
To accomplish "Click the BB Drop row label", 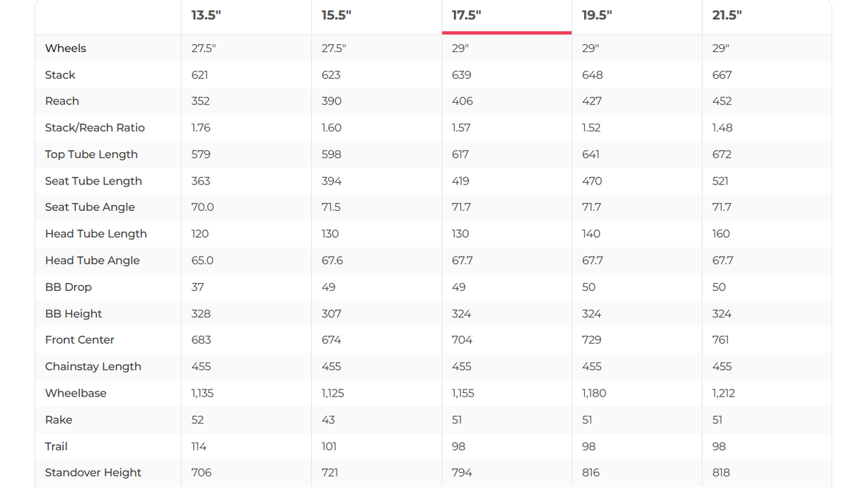I will click(69, 287).
